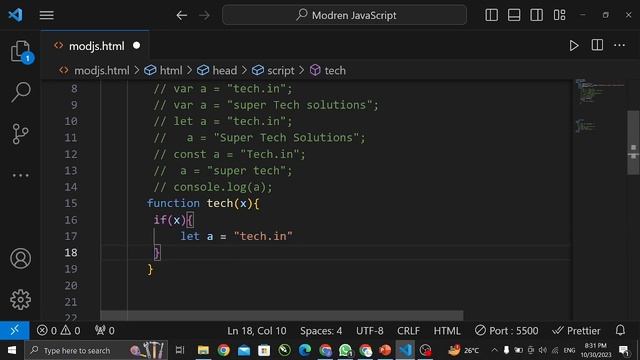Click the Ln 18, Col 10 cursor position
Image resolution: width=640 pixels, height=360 pixels.
257,331
